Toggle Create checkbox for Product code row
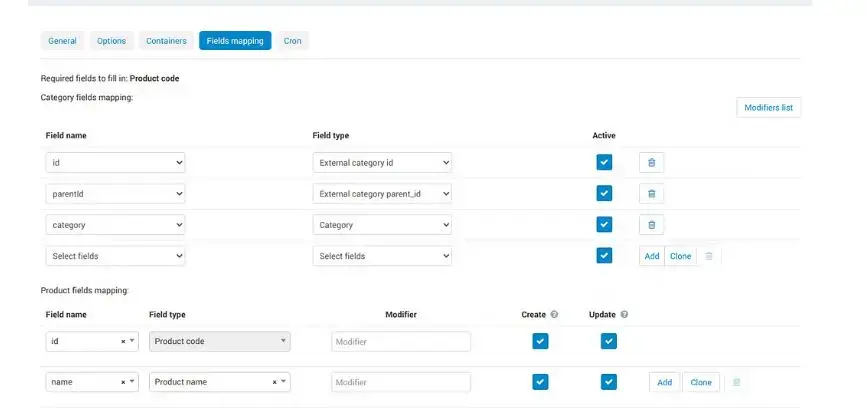 point(540,341)
